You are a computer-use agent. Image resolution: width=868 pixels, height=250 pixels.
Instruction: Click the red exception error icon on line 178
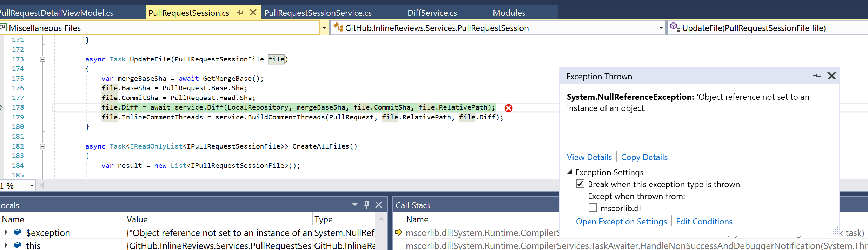click(508, 108)
